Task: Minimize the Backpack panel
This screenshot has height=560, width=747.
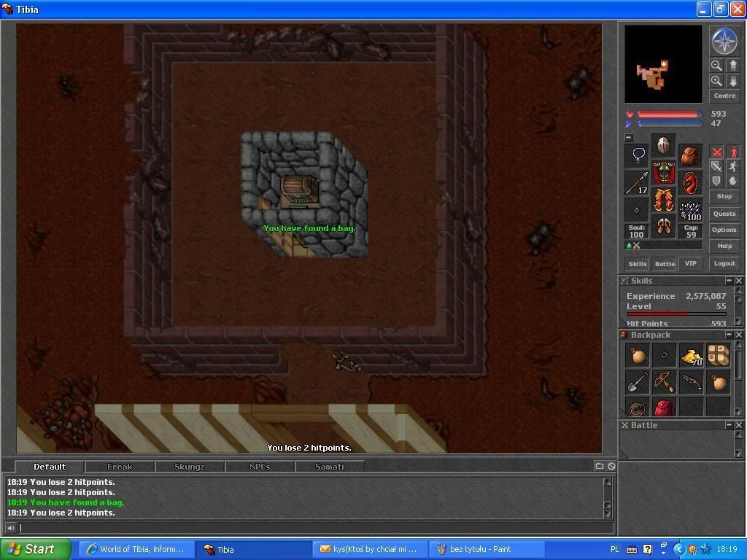Action: tap(729, 335)
